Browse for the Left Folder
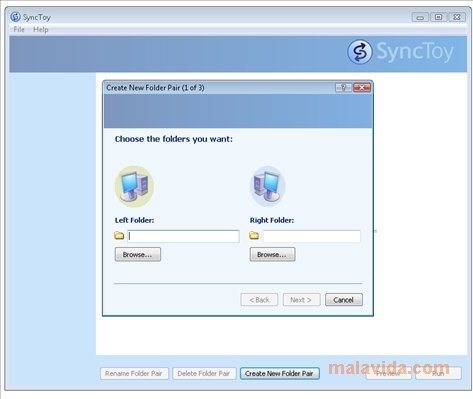This screenshot has width=473, height=399. click(138, 255)
